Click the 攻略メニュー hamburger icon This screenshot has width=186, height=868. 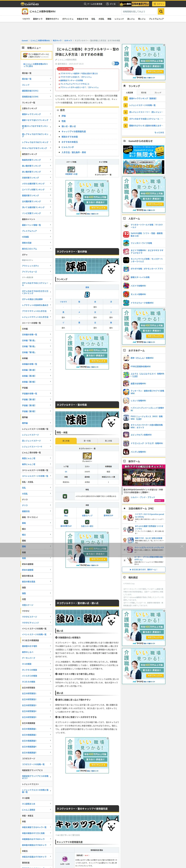[x=23, y=48]
